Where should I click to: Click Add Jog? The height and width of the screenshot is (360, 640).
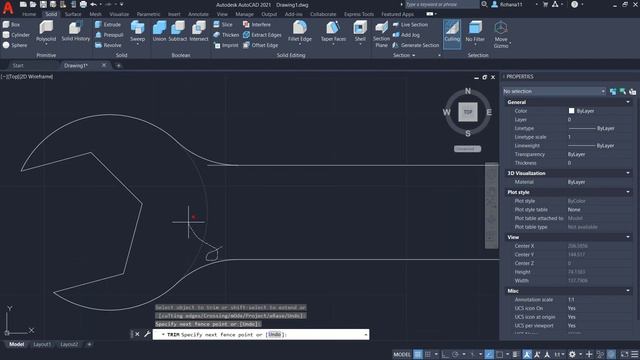406,35
